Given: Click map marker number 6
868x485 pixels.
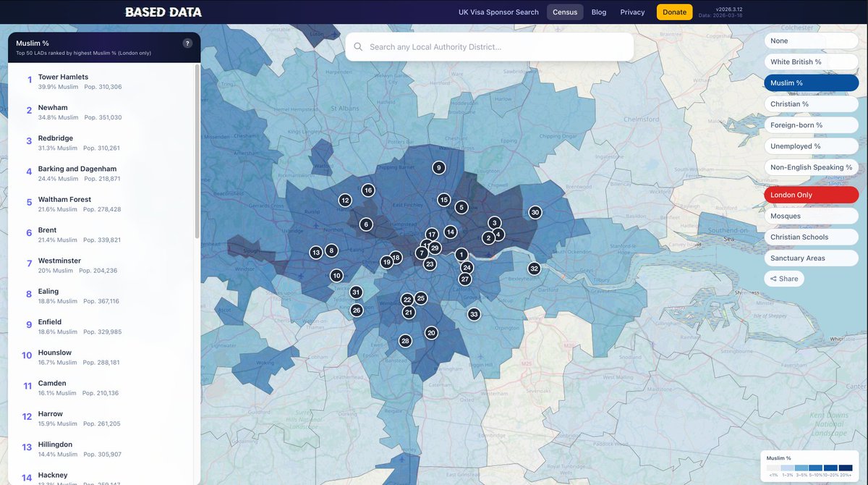Looking at the screenshot, I should (x=366, y=224).
